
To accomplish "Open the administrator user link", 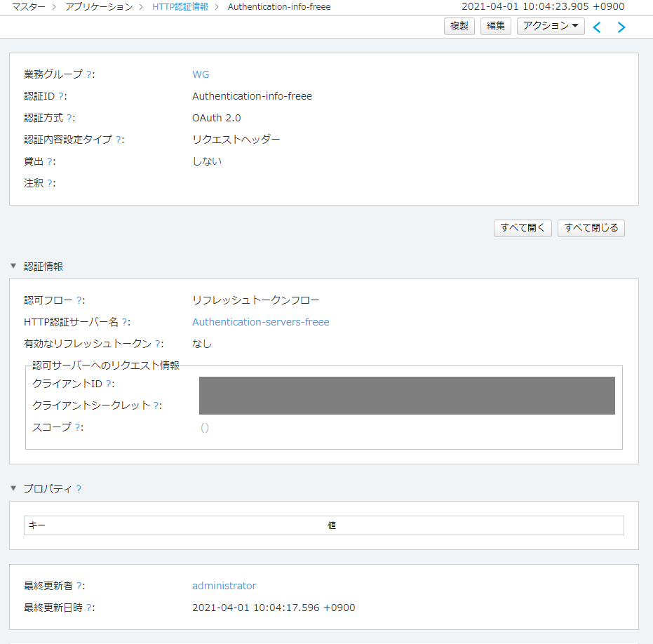I will 224,586.
